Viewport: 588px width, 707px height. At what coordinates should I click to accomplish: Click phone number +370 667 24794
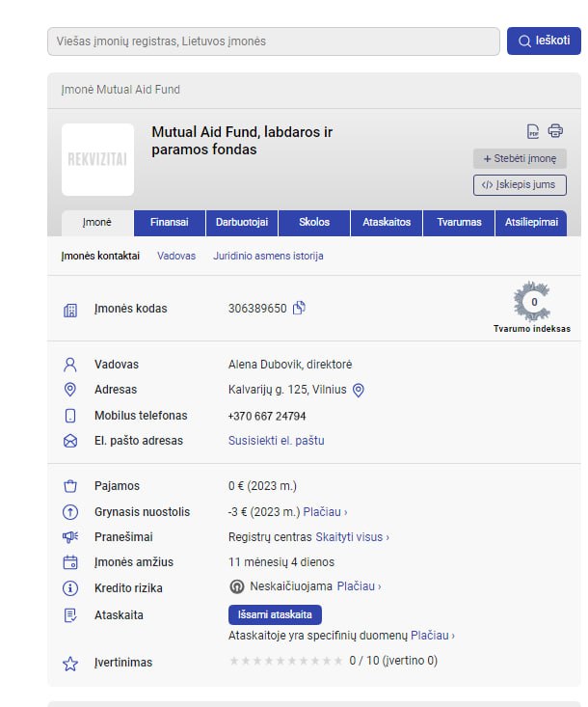pyautogui.click(x=267, y=416)
